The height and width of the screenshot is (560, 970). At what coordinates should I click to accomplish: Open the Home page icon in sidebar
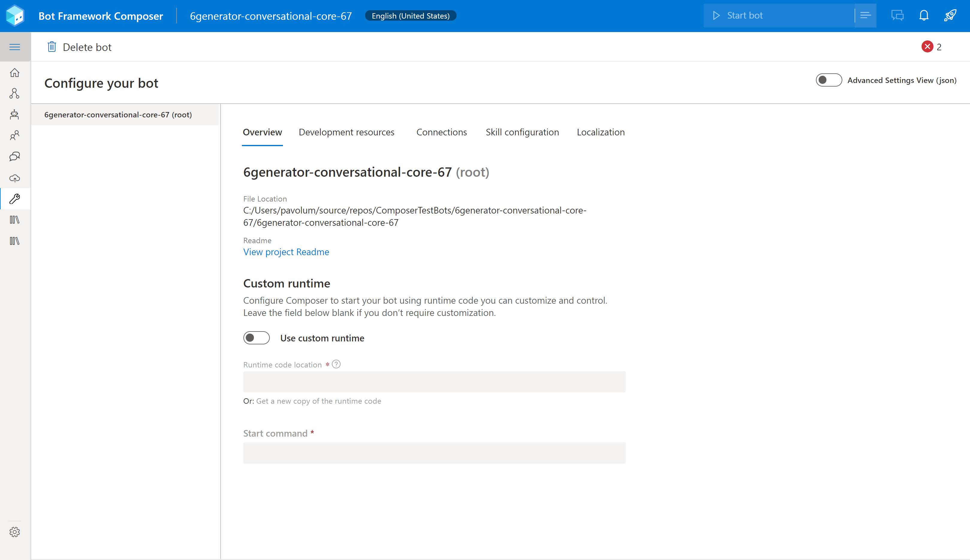coord(15,73)
